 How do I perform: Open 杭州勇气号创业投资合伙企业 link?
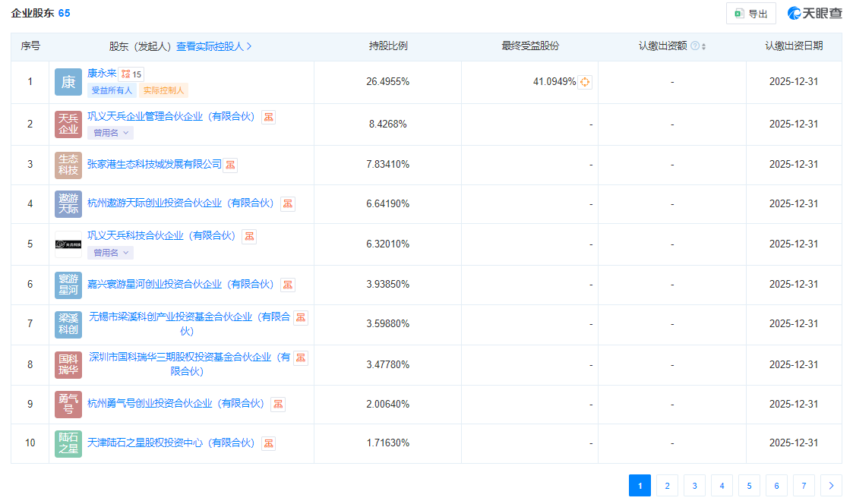[x=175, y=403]
